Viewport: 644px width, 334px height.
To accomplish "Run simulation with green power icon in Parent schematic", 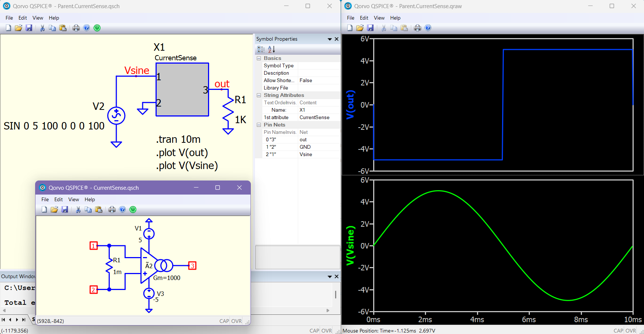I will click(x=97, y=28).
